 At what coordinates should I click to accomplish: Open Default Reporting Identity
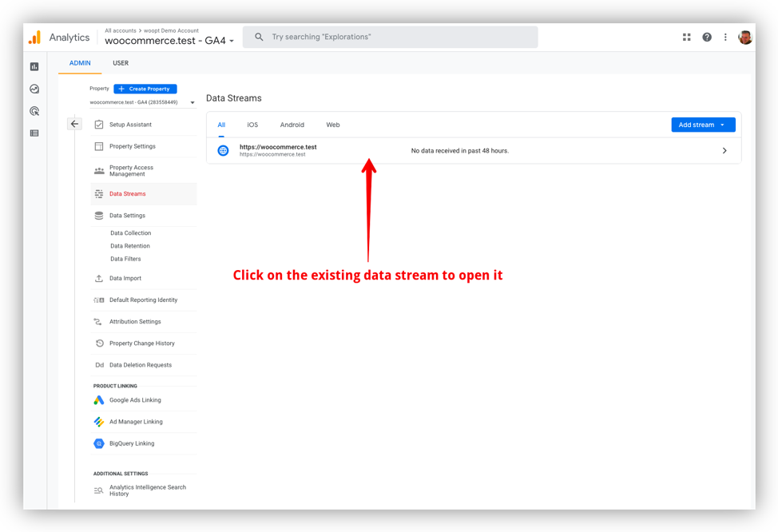coord(144,300)
